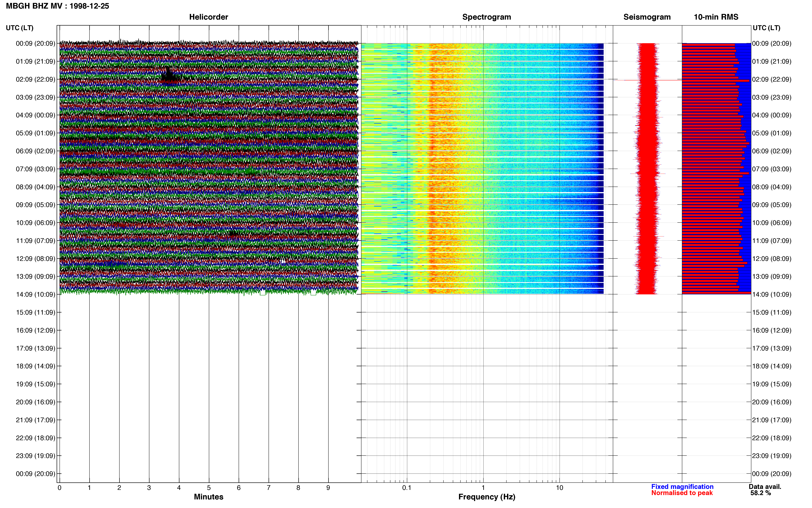The width and height of the screenshot is (812, 508).
Task: Click right-axis time label '15:09 (11:09)'
Action: [x=772, y=313]
